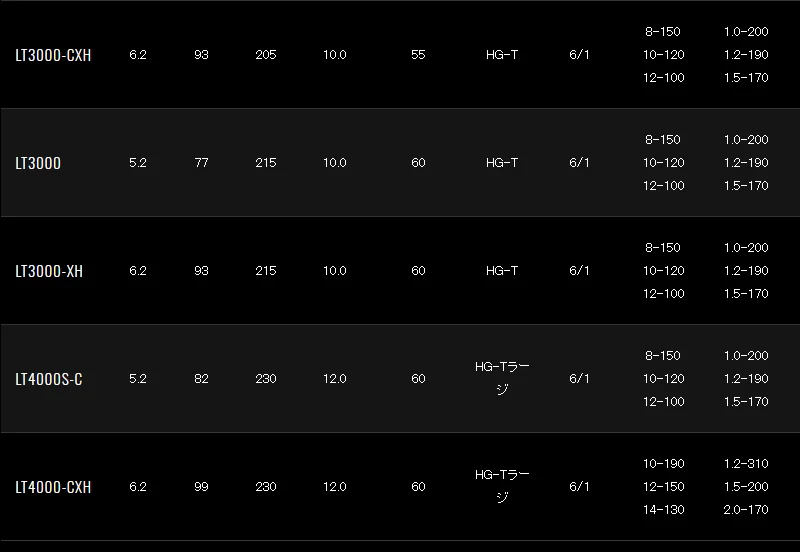Select the 1.2-310 line capacity value

point(746,464)
